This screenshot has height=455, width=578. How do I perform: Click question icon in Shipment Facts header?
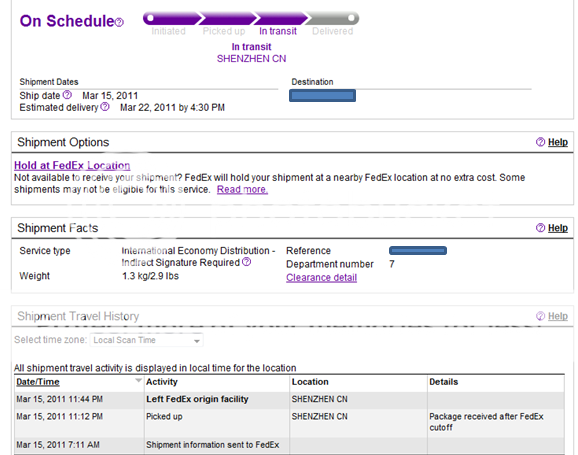point(540,228)
